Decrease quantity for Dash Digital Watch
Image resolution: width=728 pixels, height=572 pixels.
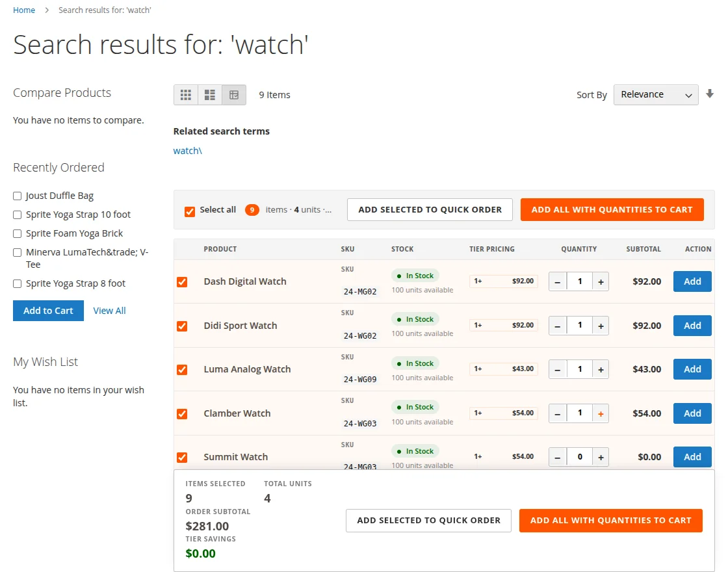click(x=558, y=281)
